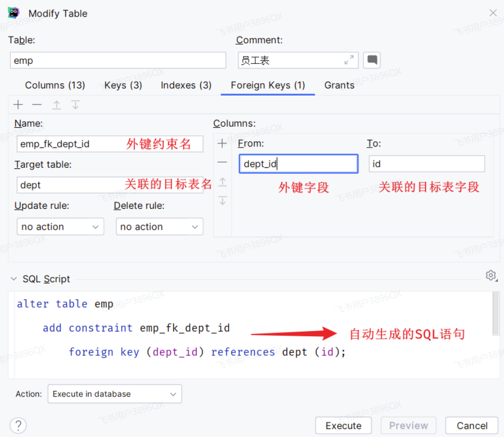Open the Update rule dropdown

60,227
